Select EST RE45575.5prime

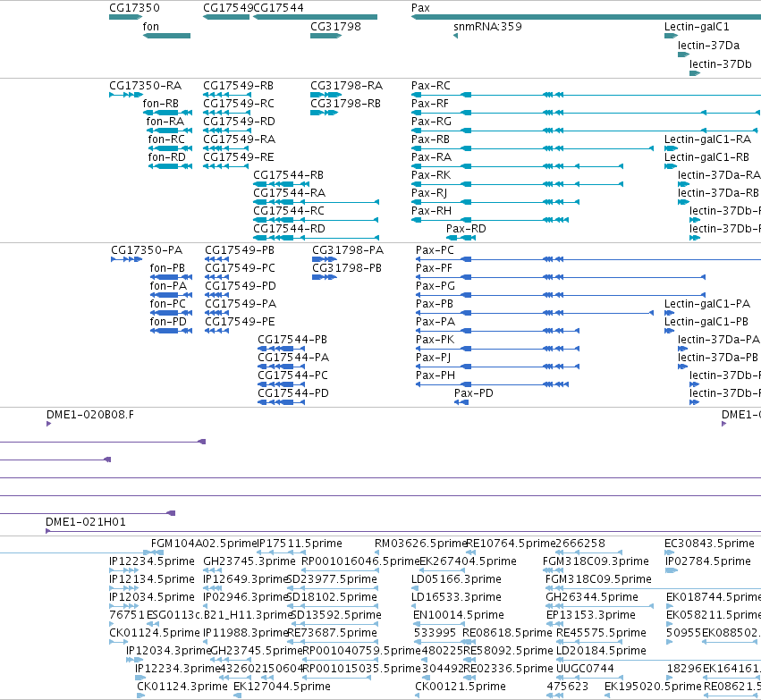[x=589, y=642]
